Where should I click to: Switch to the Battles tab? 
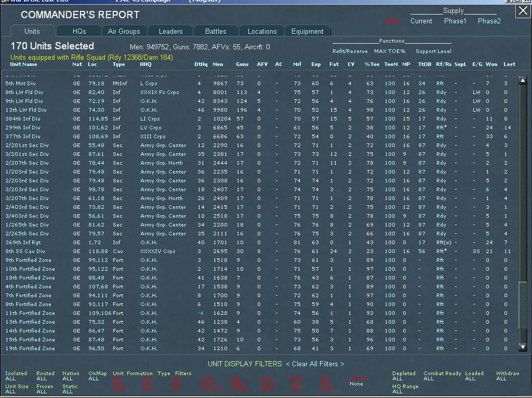(216, 31)
